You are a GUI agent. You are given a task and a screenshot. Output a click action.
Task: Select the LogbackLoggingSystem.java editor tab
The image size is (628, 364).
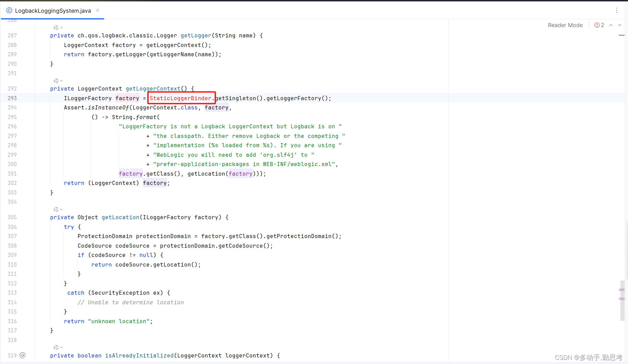[x=53, y=11]
